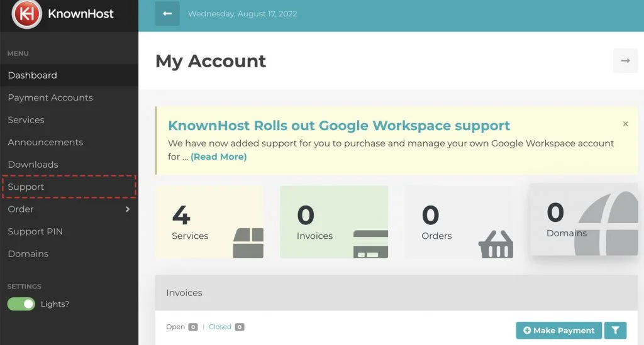The width and height of the screenshot is (644, 345).
Task: Click the 0 Domains count
Action: (x=555, y=212)
